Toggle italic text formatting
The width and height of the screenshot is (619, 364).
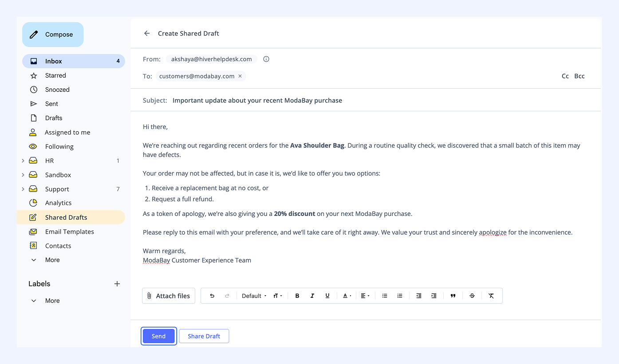click(312, 296)
